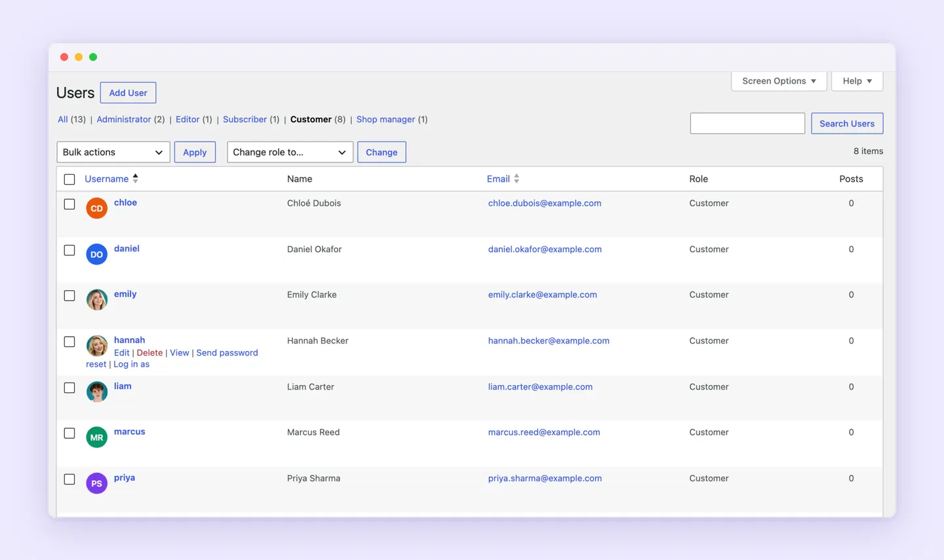Screen dimensions: 944x560
Task: Click daniel's DO avatar icon
Action: point(96,254)
